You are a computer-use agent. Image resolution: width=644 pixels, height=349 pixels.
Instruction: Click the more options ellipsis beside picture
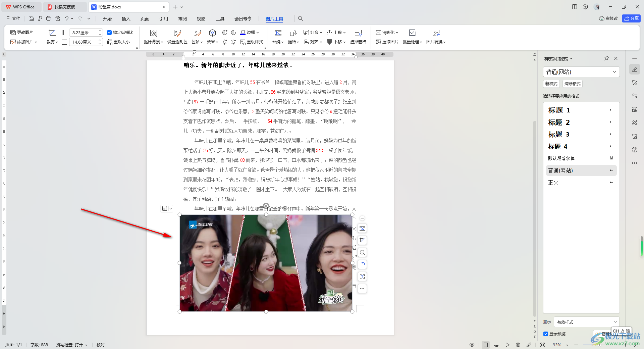point(362,289)
